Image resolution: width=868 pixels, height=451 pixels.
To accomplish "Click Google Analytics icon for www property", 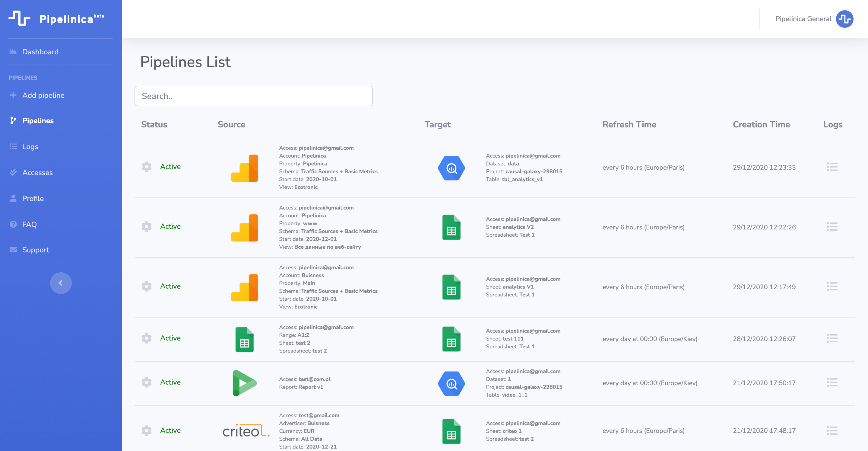I will point(244,228).
